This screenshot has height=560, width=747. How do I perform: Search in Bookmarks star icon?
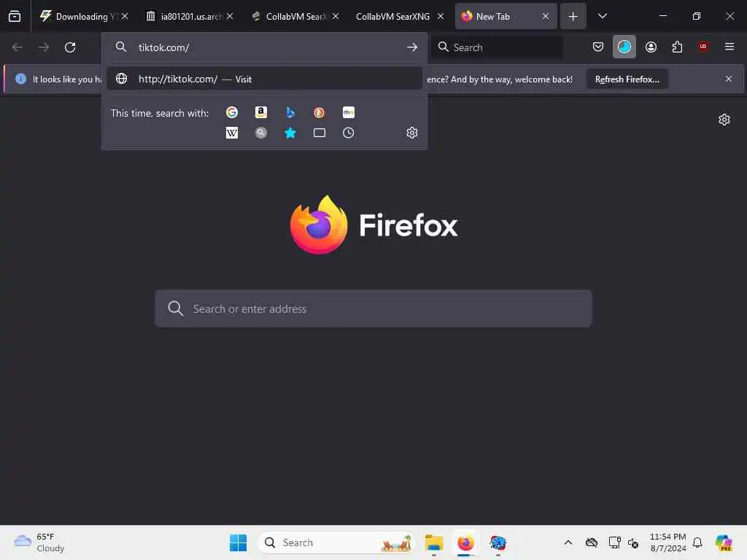pyautogui.click(x=290, y=133)
